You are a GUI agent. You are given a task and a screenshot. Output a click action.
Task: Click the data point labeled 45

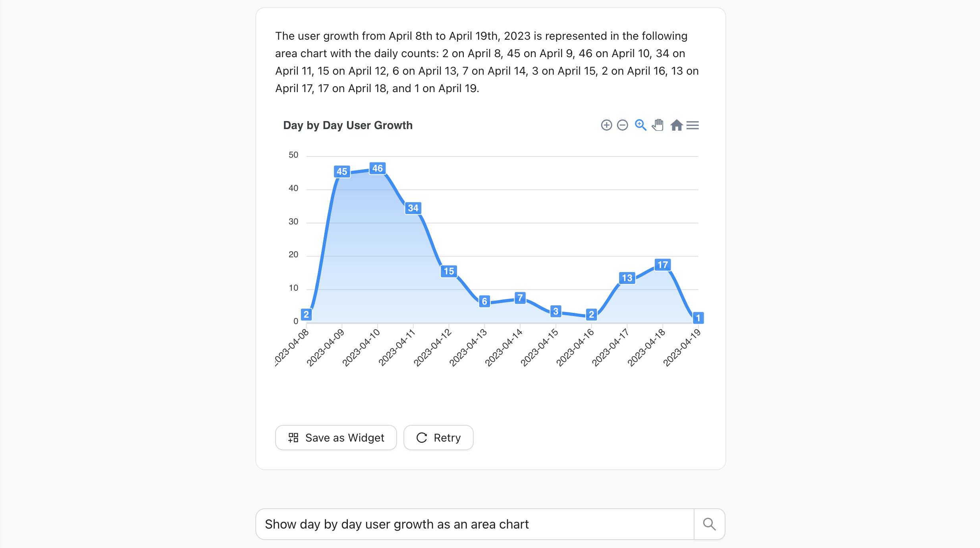tap(342, 172)
